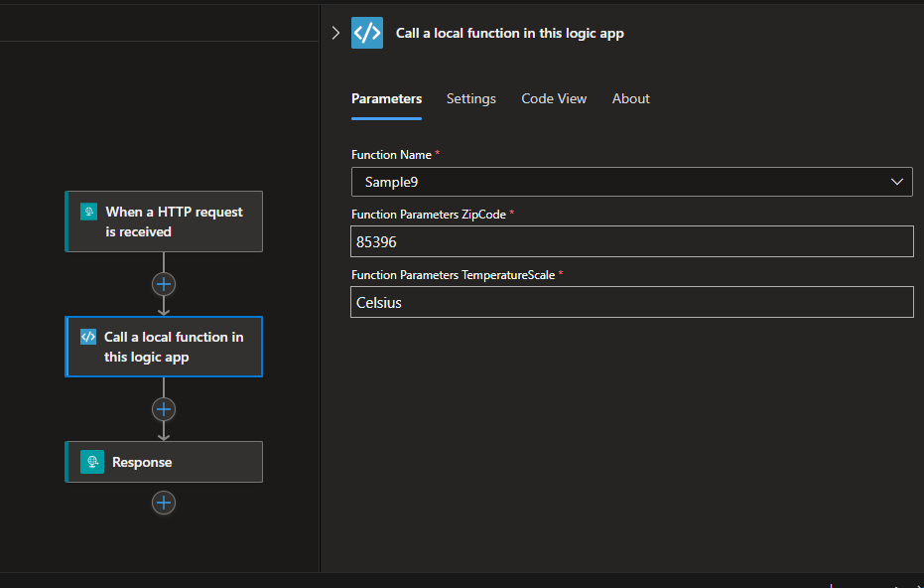Add a step after the HTTP request trigger
924x588 pixels.
164,284
